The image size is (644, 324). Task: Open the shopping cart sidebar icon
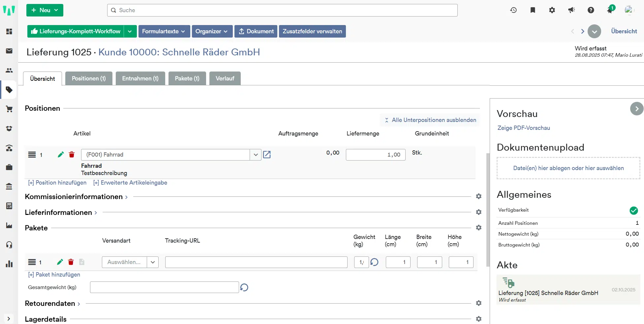pyautogui.click(x=9, y=109)
